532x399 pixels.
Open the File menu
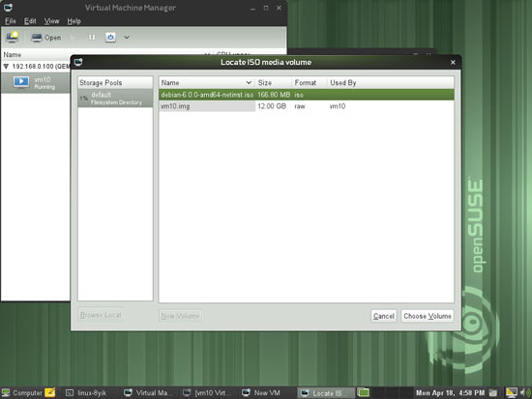click(11, 21)
